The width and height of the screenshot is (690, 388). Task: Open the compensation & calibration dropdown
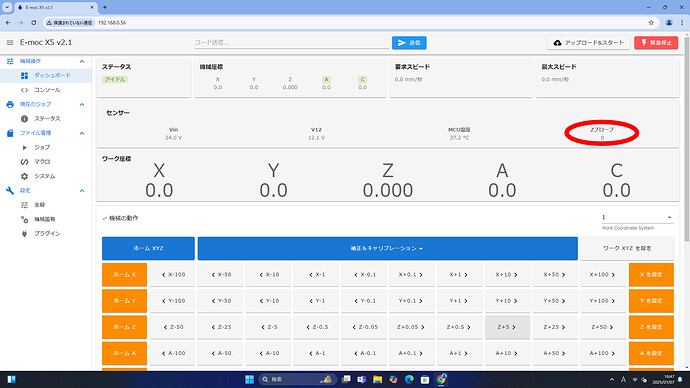[x=387, y=248]
